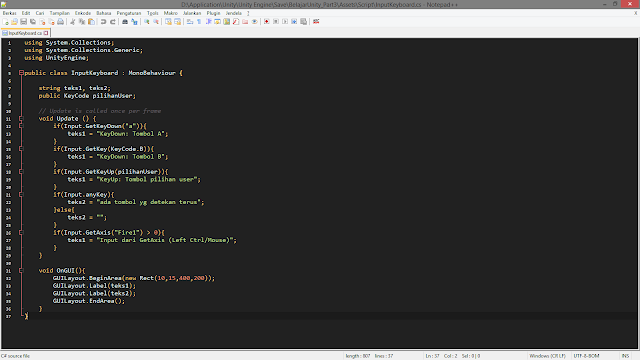Toggle the show all characters pilcrow icon
The width and height of the screenshot is (640, 360).
tap(199, 22)
